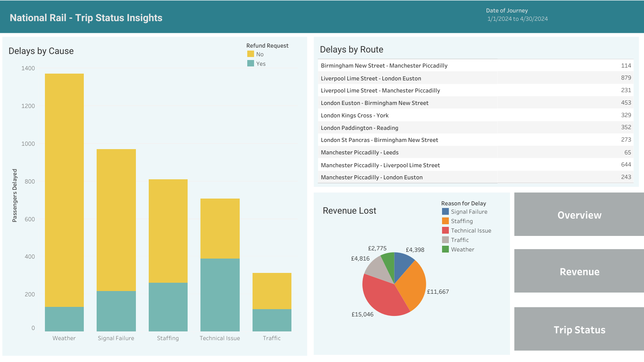This screenshot has width=644, height=362.
Task: Click the Staffing yellow bar segment
Action: 168,231
